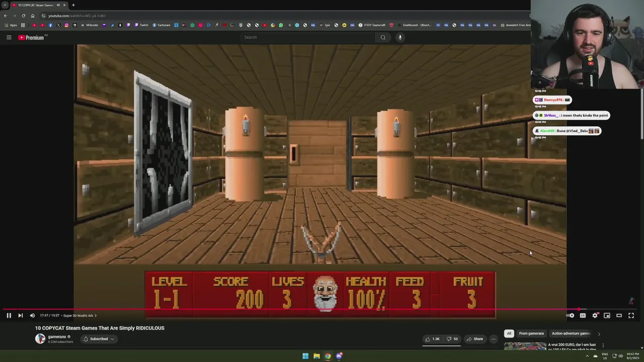Open video player settings gear
This screenshot has height=362, width=644.
click(x=595, y=315)
